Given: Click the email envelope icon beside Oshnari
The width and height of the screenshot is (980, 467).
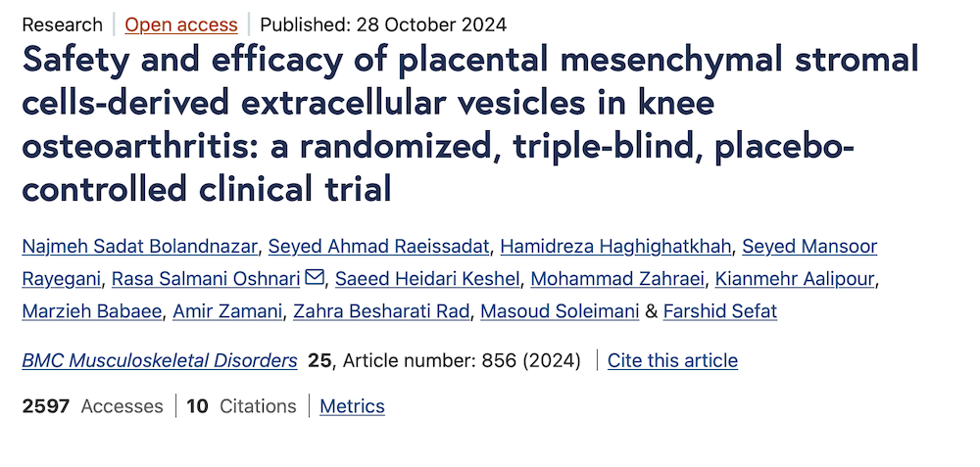Looking at the screenshot, I should [315, 279].
